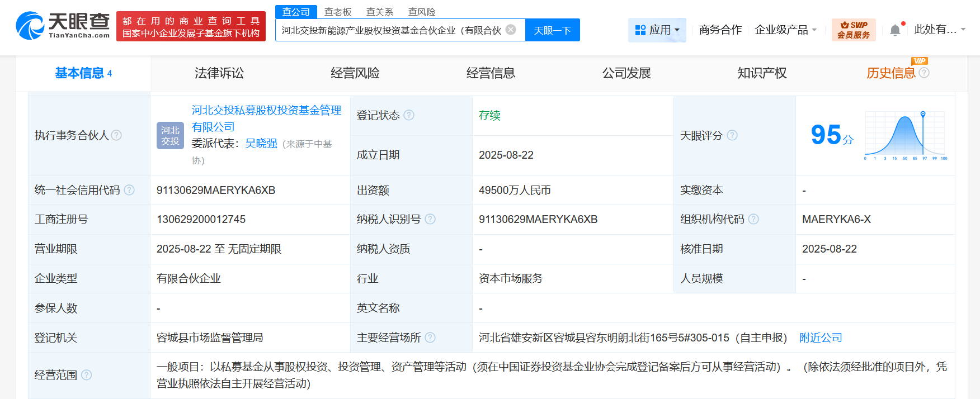Click the 天眼评分 score distribution chart

(x=905, y=135)
